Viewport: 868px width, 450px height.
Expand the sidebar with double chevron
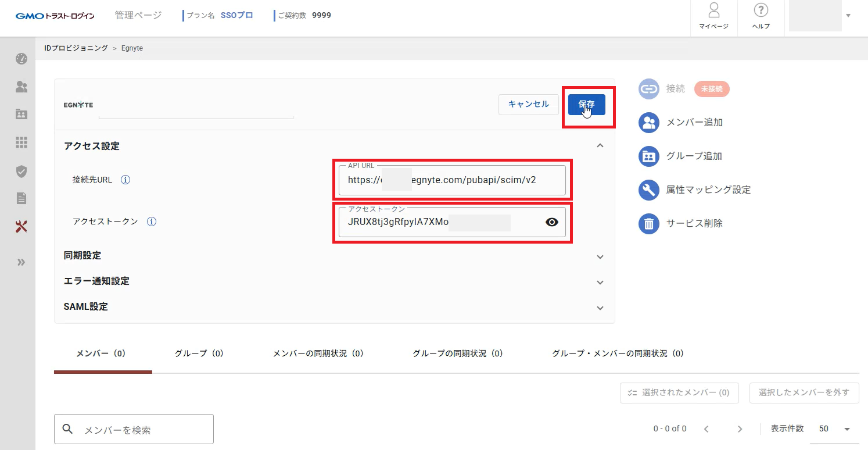coord(21,262)
